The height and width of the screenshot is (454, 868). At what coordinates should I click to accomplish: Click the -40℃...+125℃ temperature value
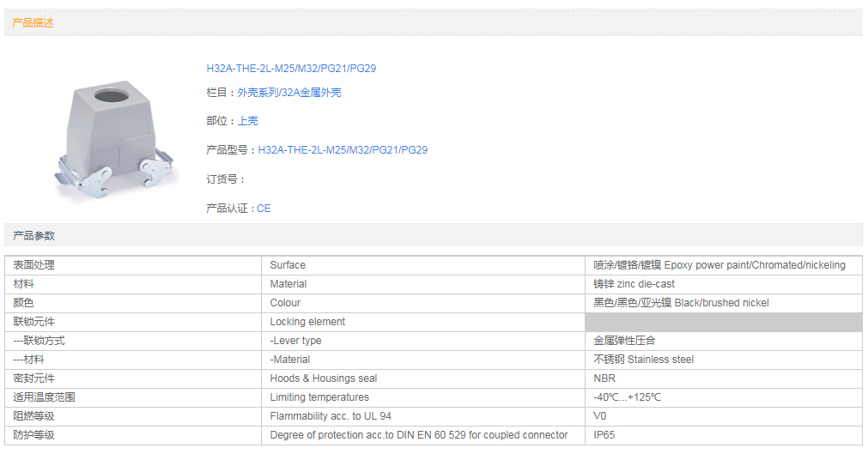click(x=627, y=397)
